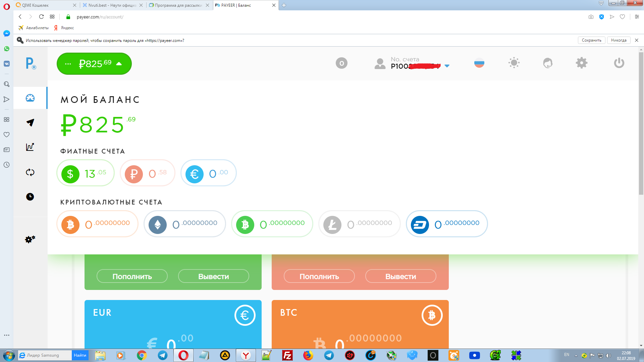Click Пополнить on the red card

[x=319, y=276]
